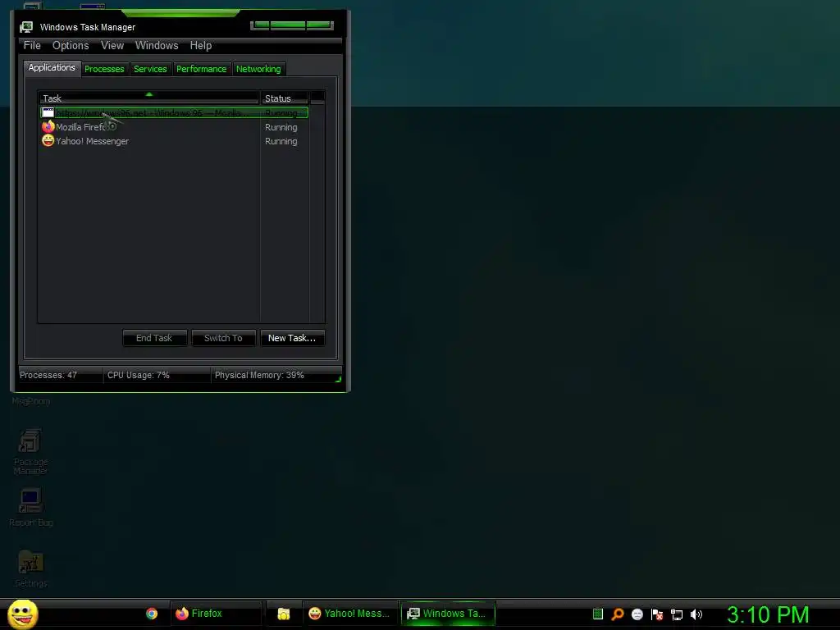Select the windows96.net Mozilla task row
Image resolution: width=840 pixels, height=630 pixels.
pyautogui.click(x=174, y=112)
